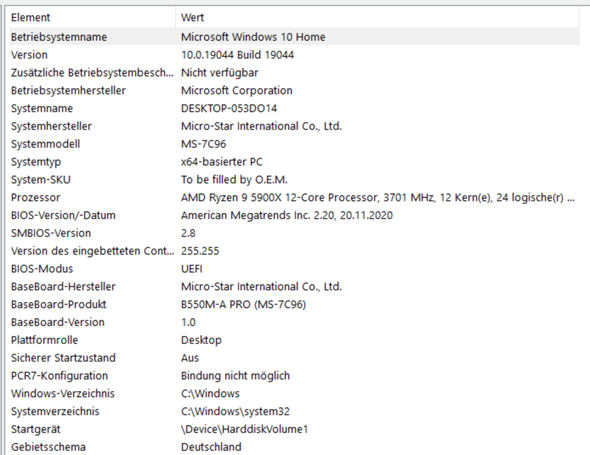The width and height of the screenshot is (590, 455).
Task: Select the Gebietsschema Deutschland row
Action: click(294, 447)
